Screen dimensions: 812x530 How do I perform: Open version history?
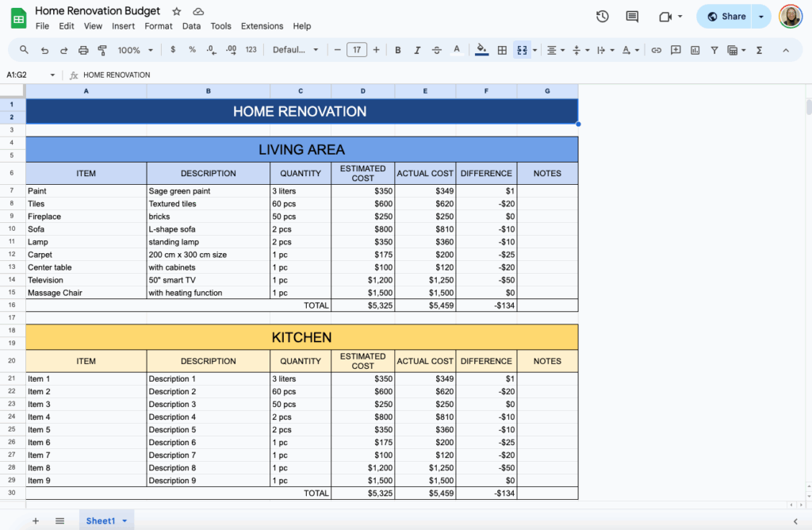point(602,16)
